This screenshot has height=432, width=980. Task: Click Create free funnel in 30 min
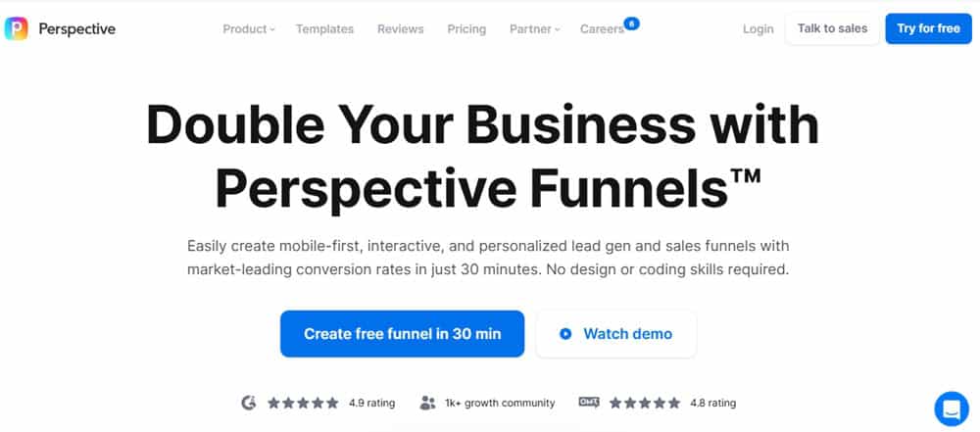403,334
